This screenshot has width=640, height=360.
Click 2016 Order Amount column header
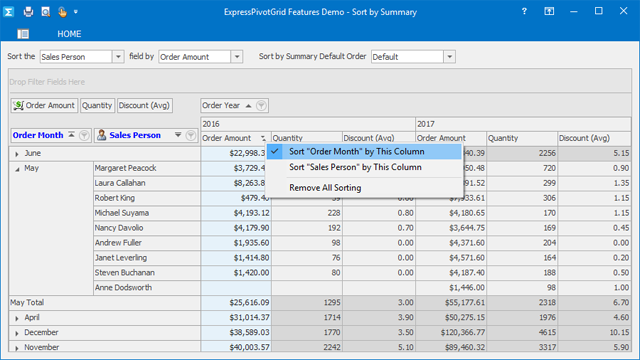[x=236, y=138]
